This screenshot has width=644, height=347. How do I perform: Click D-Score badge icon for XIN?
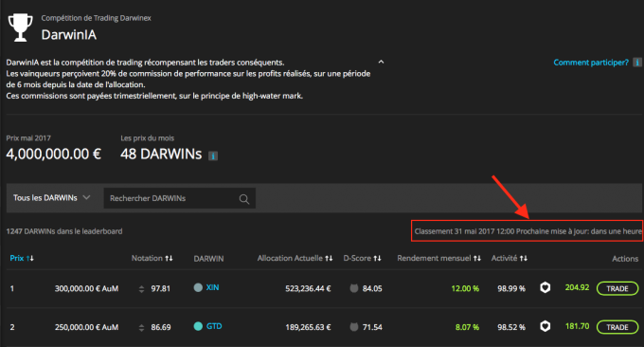point(353,288)
